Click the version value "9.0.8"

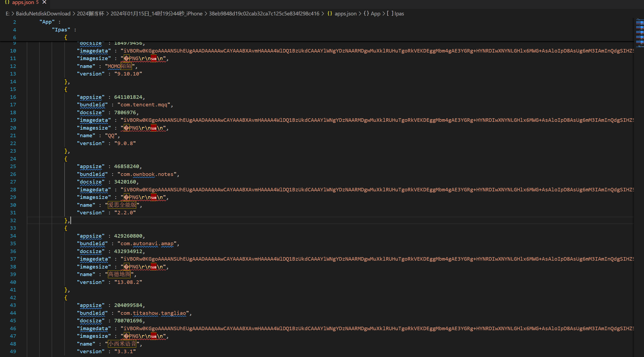point(125,143)
